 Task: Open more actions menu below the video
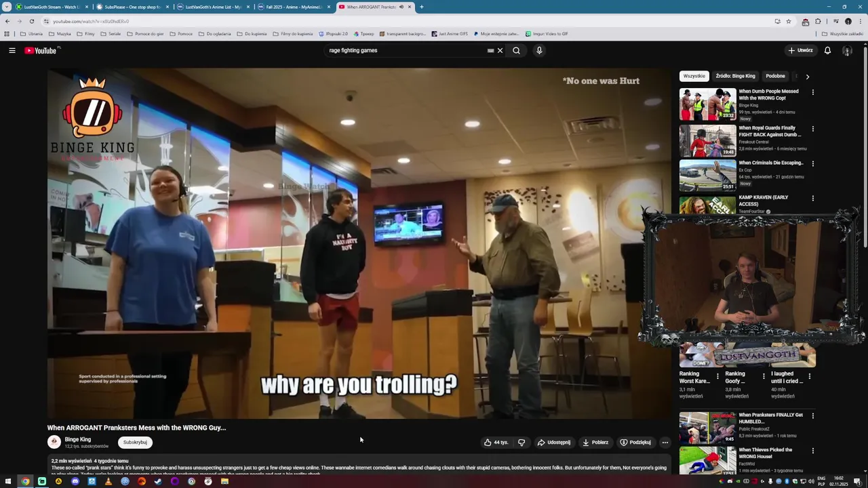pyautogui.click(x=665, y=443)
